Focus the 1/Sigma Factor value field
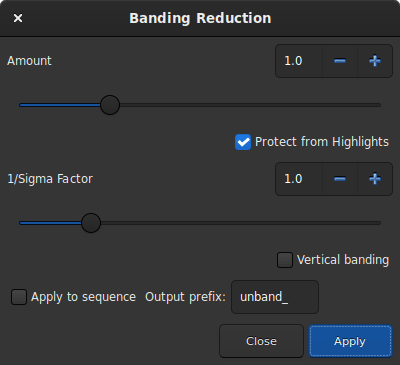Image resolution: width=400 pixels, height=365 pixels. [x=299, y=179]
